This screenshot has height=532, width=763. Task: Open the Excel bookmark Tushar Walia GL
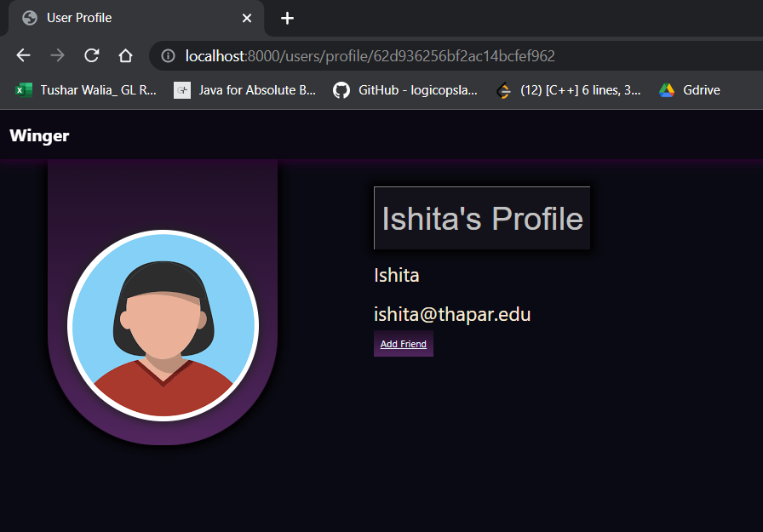pos(85,89)
